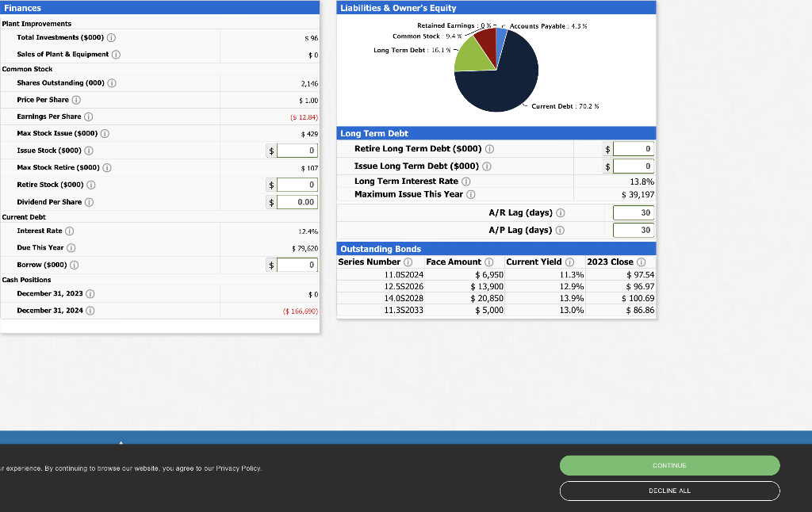
Task: Click inside the Issue Stock input field
Action: pyautogui.click(x=297, y=150)
